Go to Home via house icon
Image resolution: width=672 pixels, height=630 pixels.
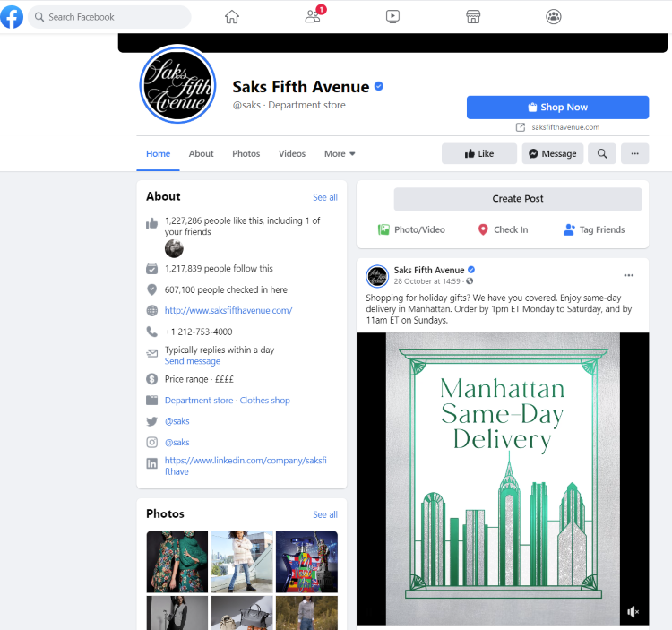[232, 16]
